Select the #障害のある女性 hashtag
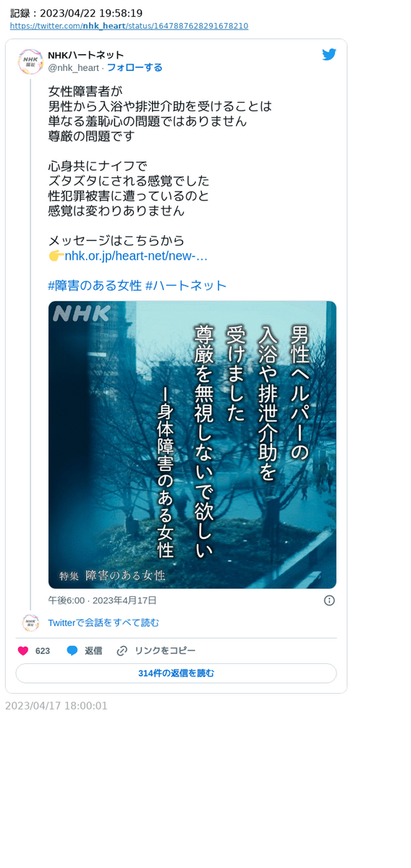 tap(95, 286)
